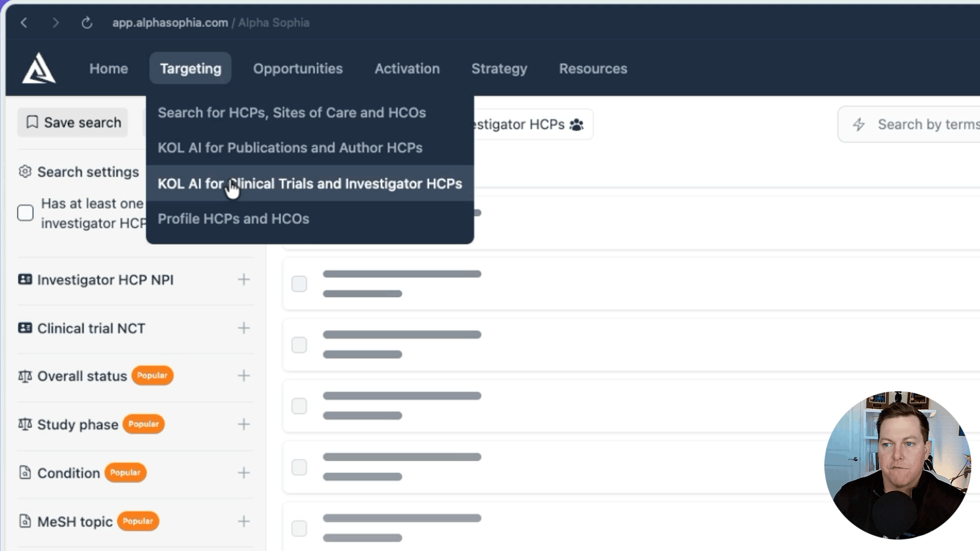Choose 'Profile HCPs and HCOs' menu entry
Screen dimensions: 980x551
pos(233,219)
